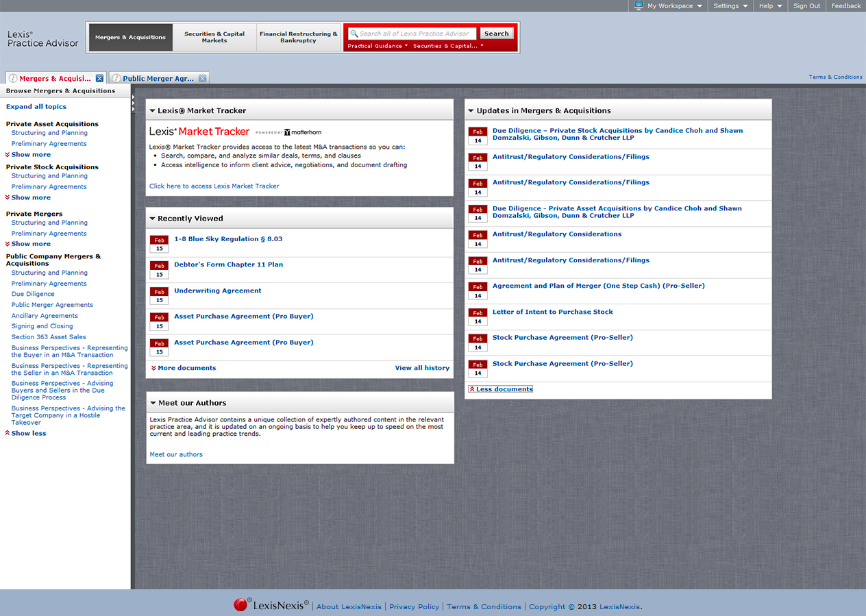Click the calendar icon beside Letter of Intent to Purchase Stock
Viewport: 866px width, 616px height.
478,317
